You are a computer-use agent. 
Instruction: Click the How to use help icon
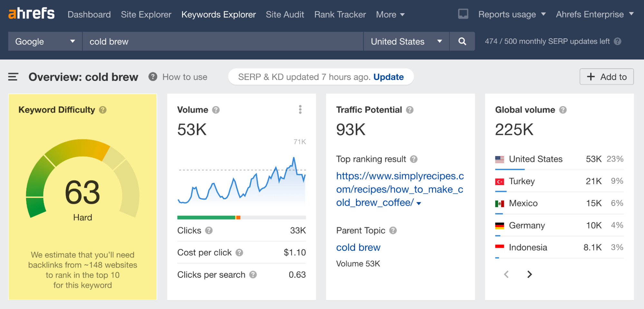coord(153,77)
